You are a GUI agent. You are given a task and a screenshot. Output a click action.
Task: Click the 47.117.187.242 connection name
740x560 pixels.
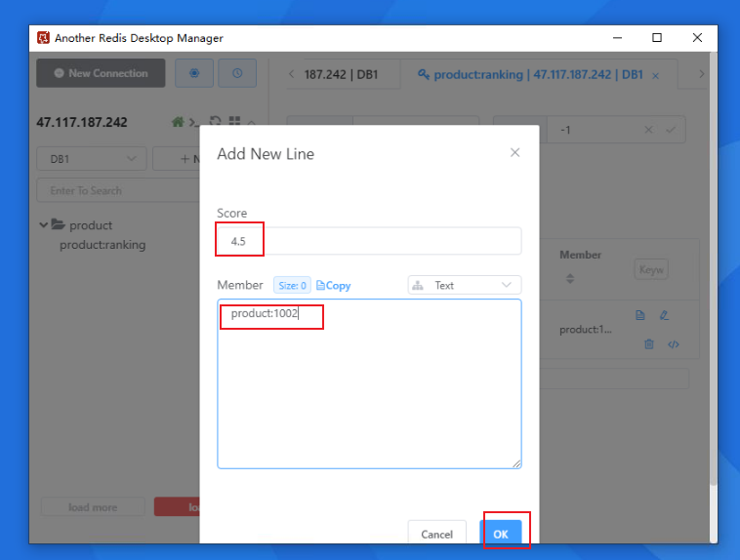click(x=82, y=122)
